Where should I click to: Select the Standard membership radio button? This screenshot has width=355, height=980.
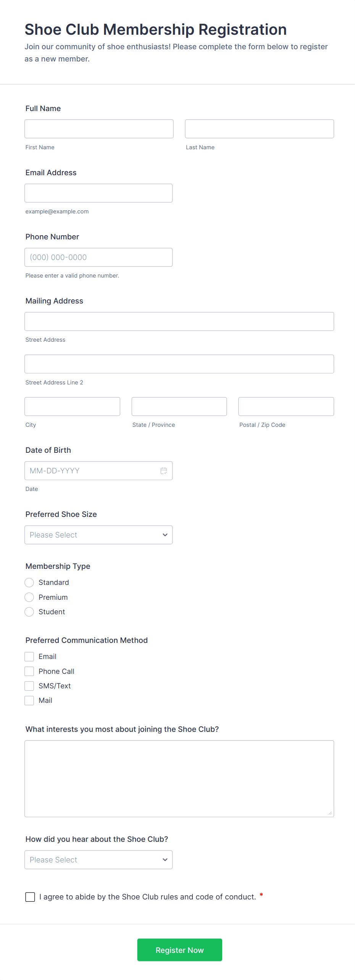pos(29,583)
